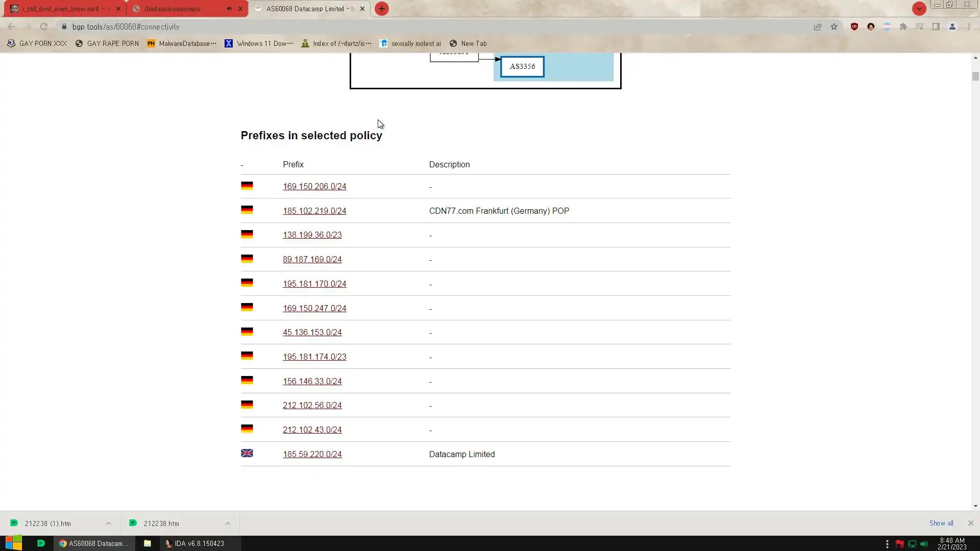Click the share page icon in the address bar

[x=818, y=27]
